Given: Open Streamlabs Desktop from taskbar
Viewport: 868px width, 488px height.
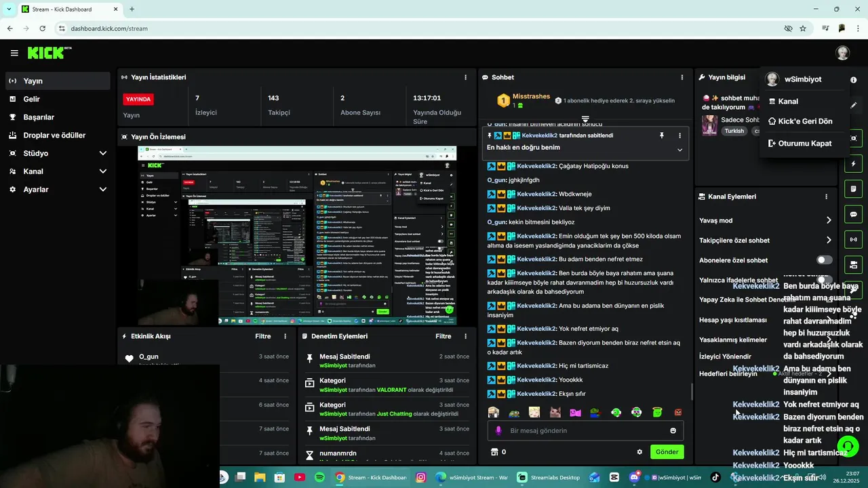Looking at the screenshot, I should [549, 477].
